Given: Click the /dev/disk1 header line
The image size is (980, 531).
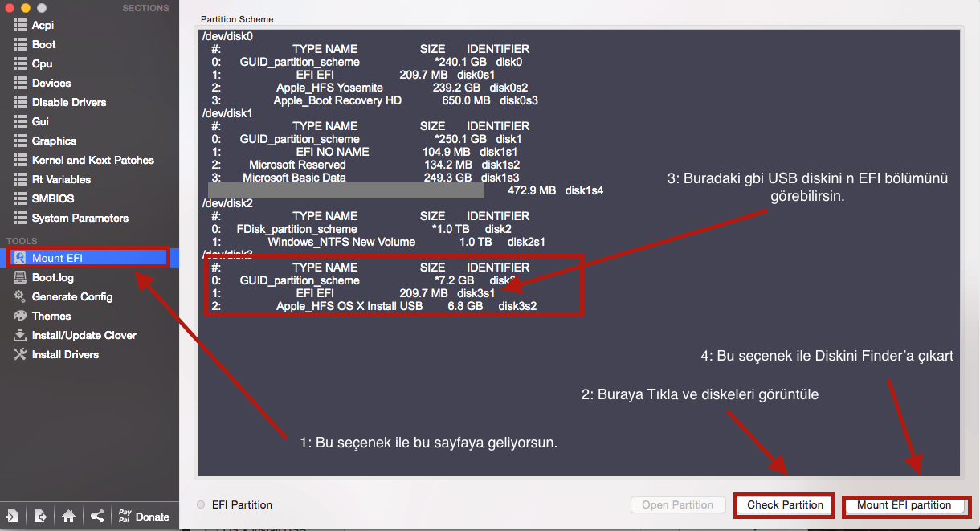Looking at the screenshot, I should click(x=227, y=113).
